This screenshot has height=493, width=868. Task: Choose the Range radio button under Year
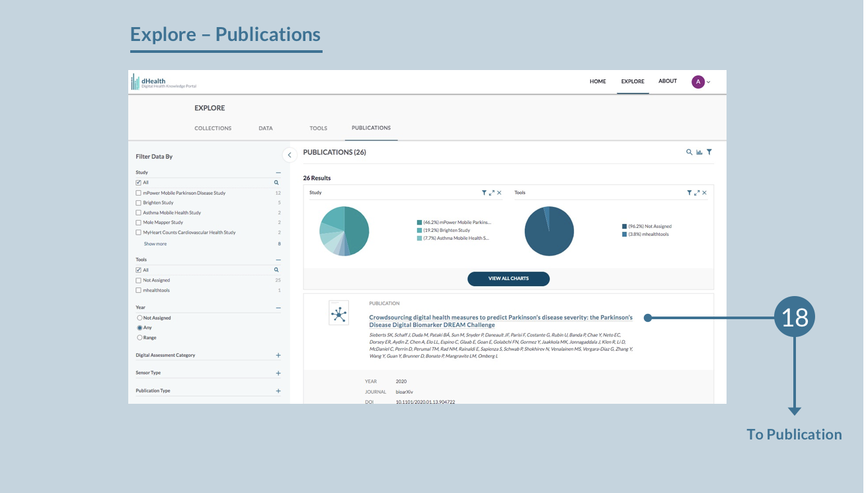139,338
